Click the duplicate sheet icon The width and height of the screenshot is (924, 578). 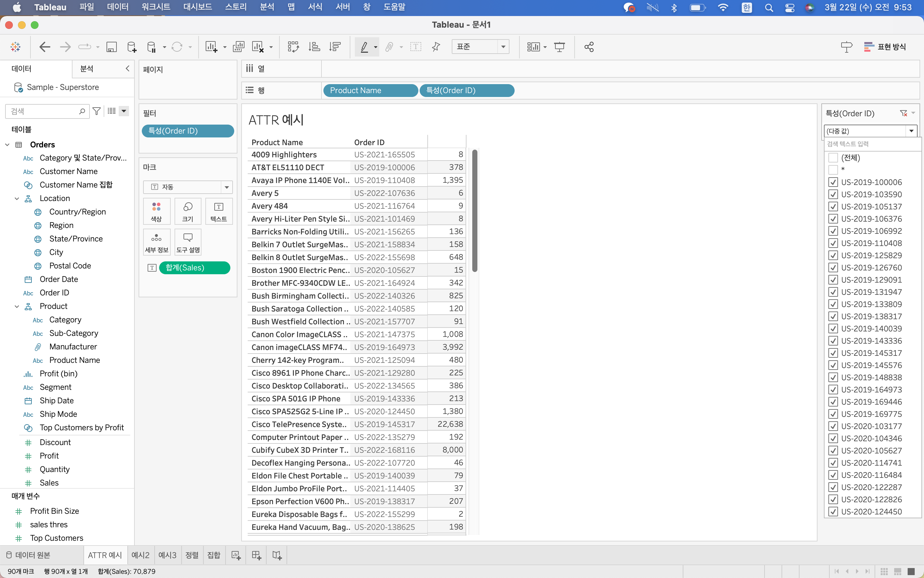(x=239, y=47)
